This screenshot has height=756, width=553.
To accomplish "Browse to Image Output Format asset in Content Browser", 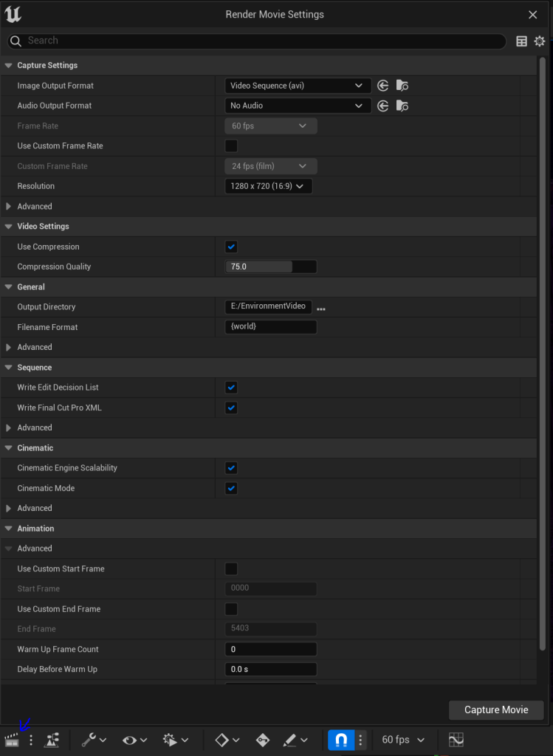I will (402, 86).
